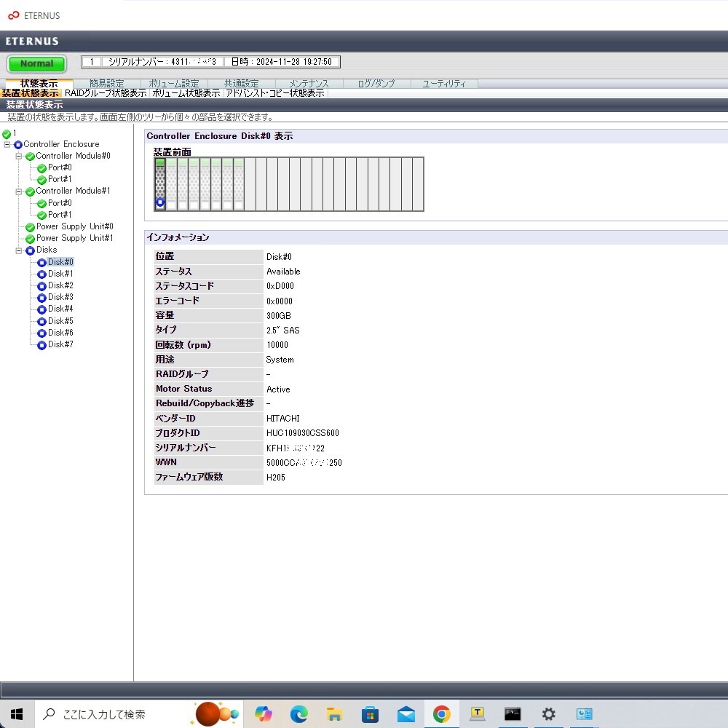Switch to the RAIDグループ状態表示 sub-tab

pyautogui.click(x=106, y=93)
